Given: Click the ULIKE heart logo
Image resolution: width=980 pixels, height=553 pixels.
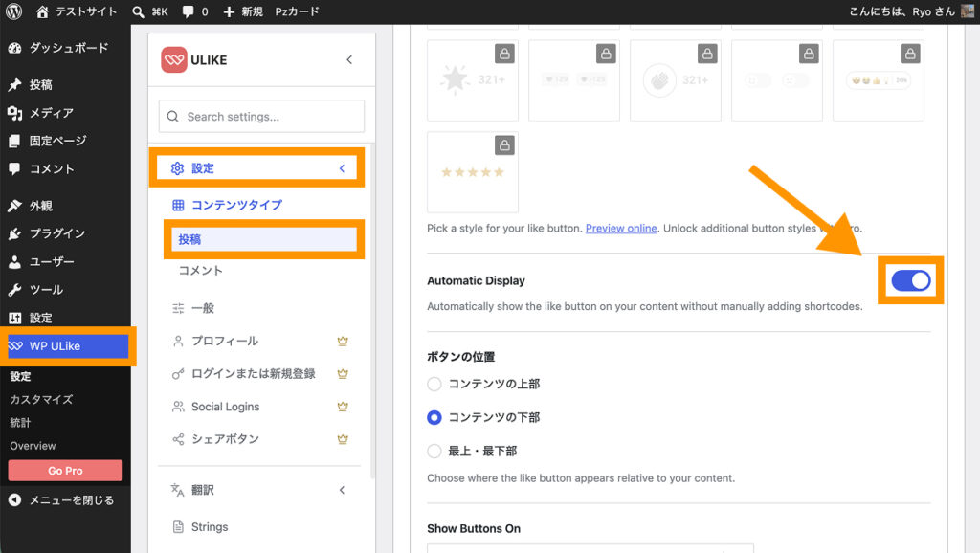Looking at the screenshot, I should [174, 60].
